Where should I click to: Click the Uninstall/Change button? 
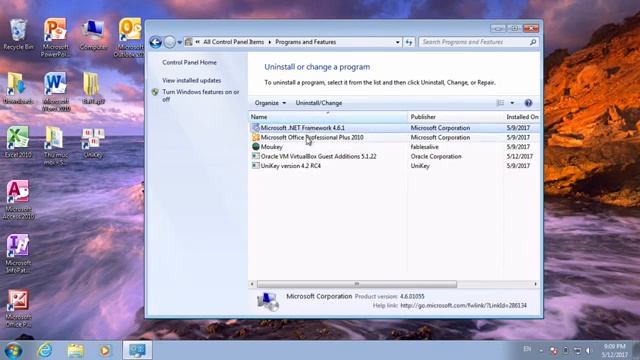coord(319,103)
